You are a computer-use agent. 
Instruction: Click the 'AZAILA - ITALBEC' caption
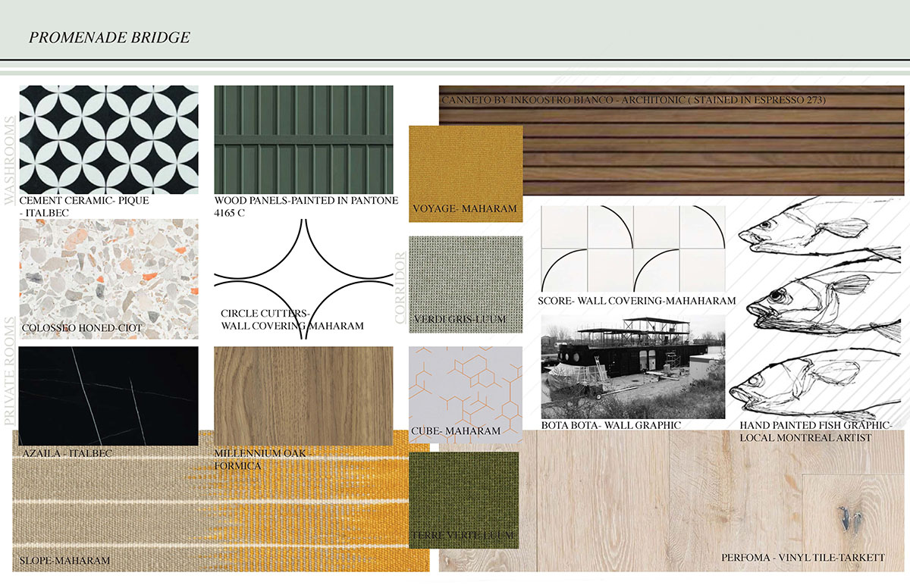pos(67,453)
